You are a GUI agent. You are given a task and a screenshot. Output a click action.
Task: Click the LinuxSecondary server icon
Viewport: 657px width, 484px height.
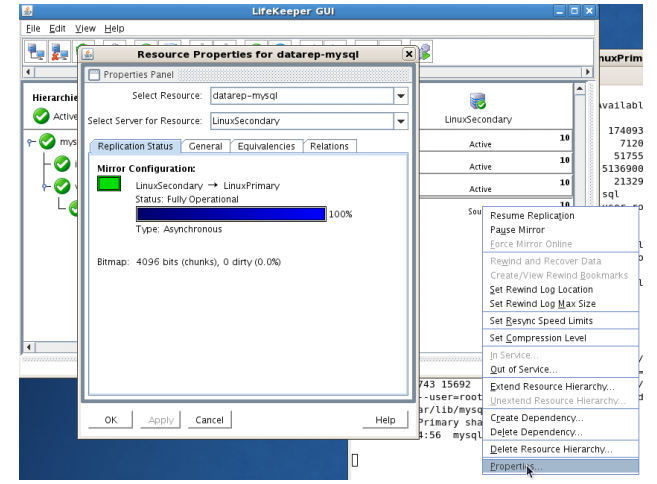click(478, 101)
